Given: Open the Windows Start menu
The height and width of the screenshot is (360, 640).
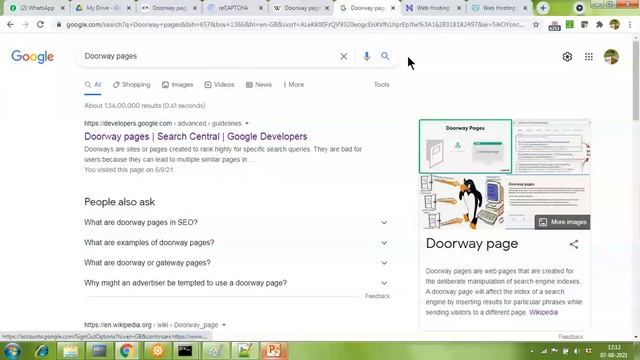Looking at the screenshot, I should coord(12,351).
